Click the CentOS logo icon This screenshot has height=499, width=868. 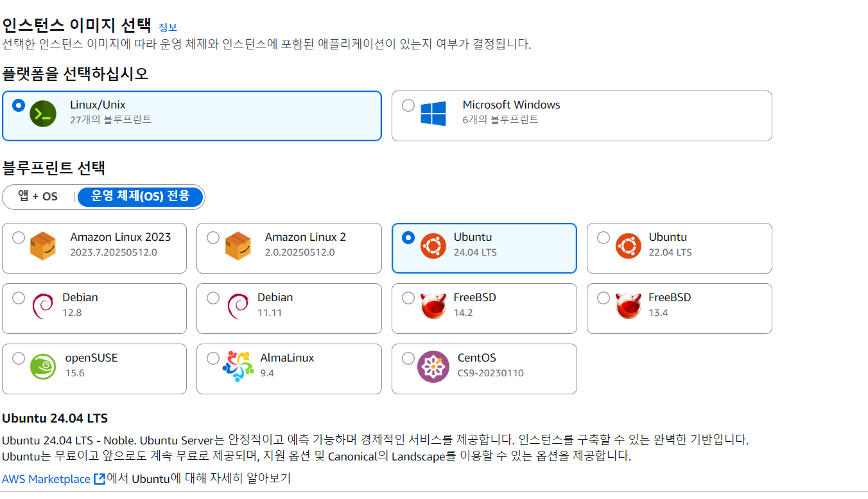(x=433, y=367)
